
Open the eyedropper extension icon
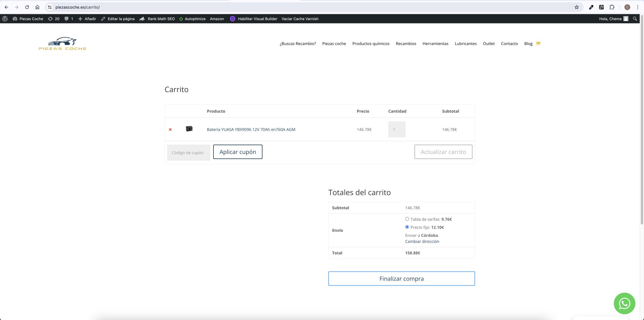pyautogui.click(x=591, y=7)
